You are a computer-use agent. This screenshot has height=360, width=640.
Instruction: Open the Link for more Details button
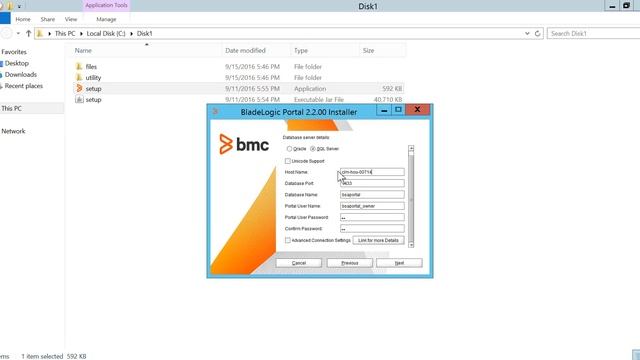pyautogui.click(x=378, y=240)
